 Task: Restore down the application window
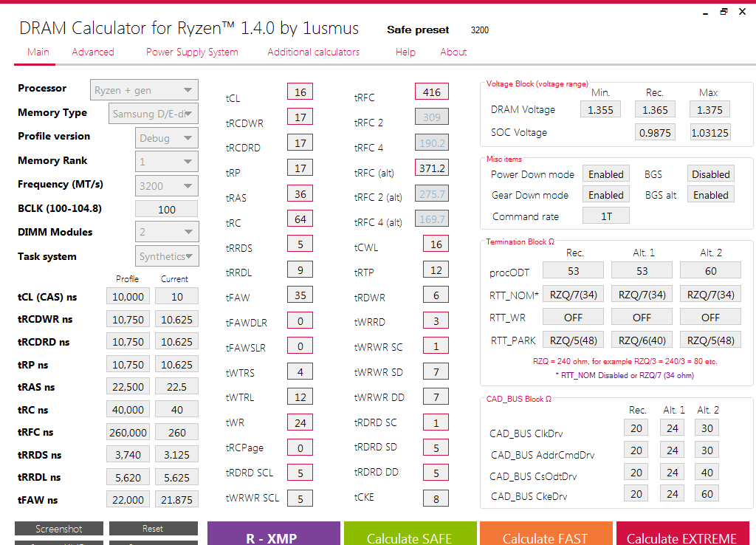point(724,11)
